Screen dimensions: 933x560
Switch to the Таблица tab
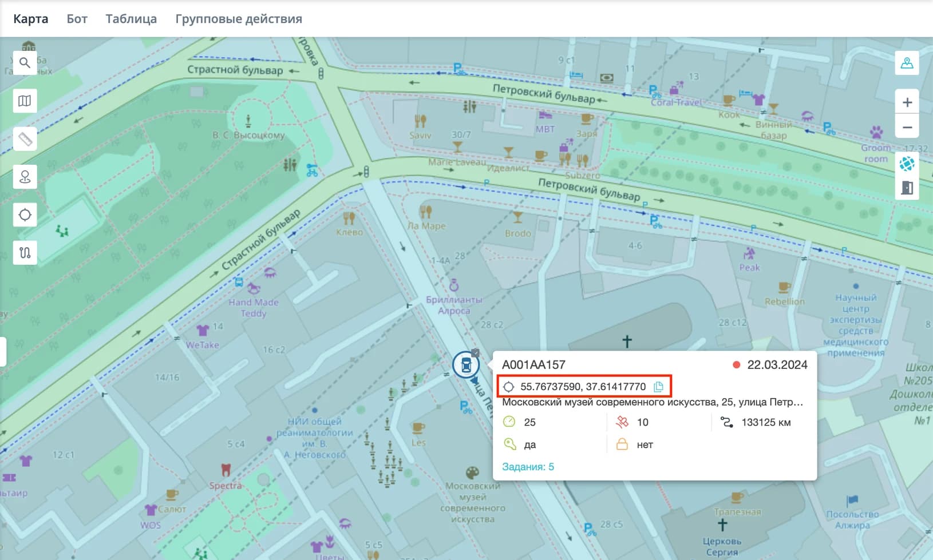click(131, 19)
